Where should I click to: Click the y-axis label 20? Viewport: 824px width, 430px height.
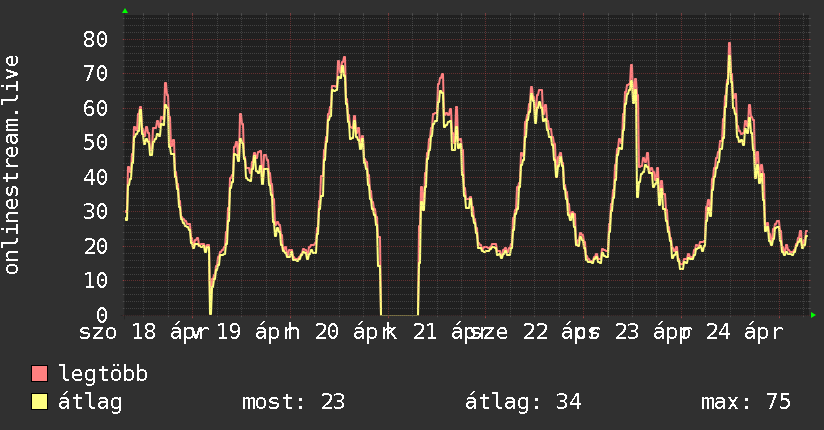[95, 246]
